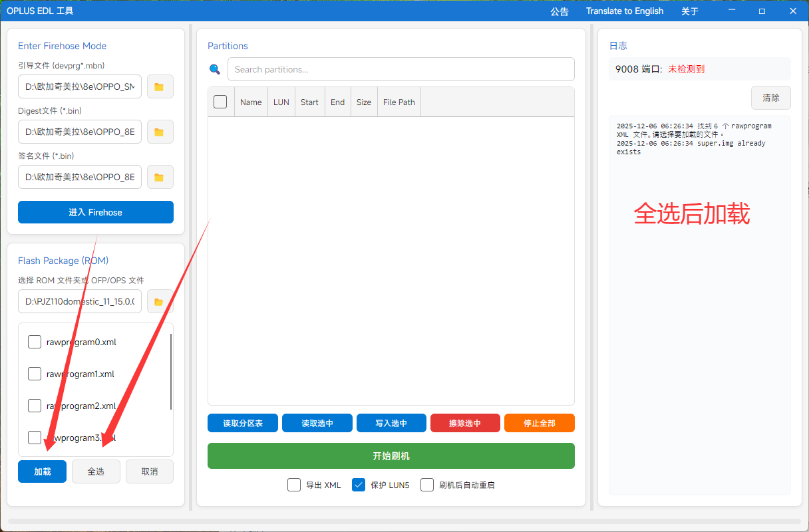Tick the rawprogram2.xml checkbox
This screenshot has width=809, height=532.
click(35, 406)
